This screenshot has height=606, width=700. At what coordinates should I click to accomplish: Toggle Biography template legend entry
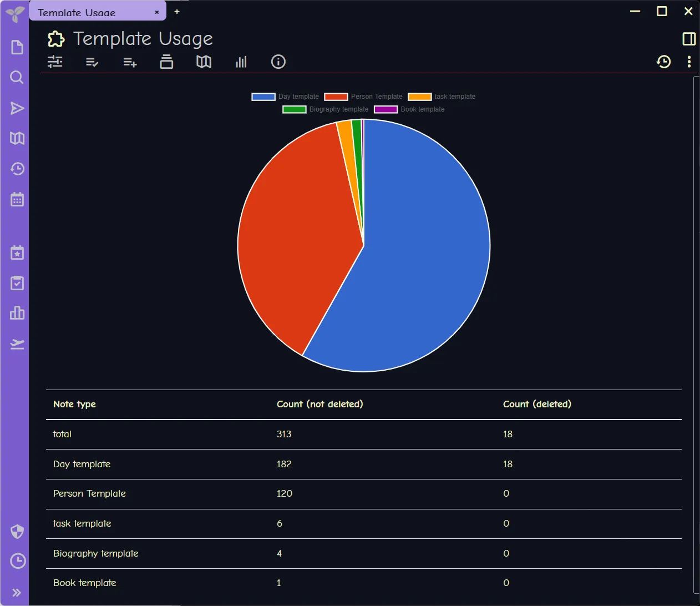coord(326,109)
